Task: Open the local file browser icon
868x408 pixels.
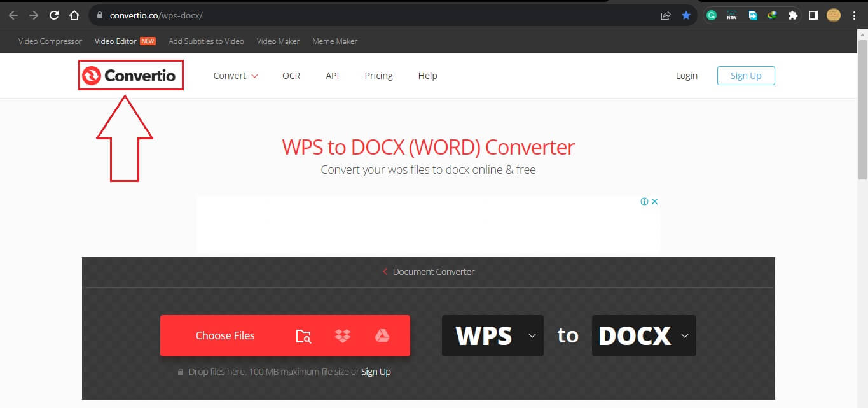Action: click(x=303, y=335)
